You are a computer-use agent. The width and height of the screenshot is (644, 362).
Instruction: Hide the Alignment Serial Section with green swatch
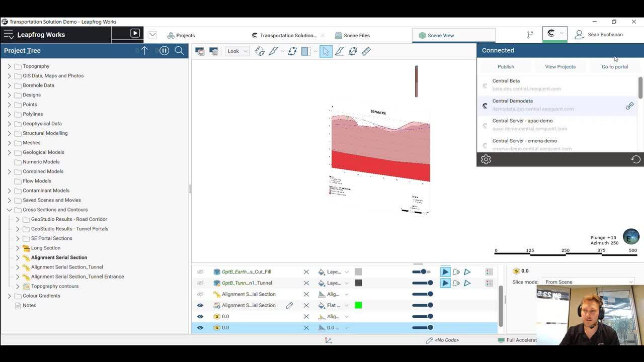point(200,305)
